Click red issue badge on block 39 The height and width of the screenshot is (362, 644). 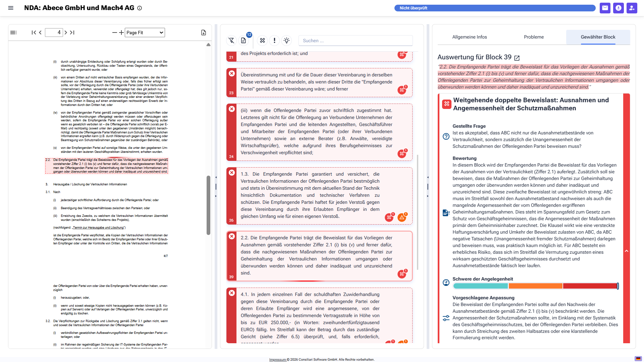coord(402,274)
